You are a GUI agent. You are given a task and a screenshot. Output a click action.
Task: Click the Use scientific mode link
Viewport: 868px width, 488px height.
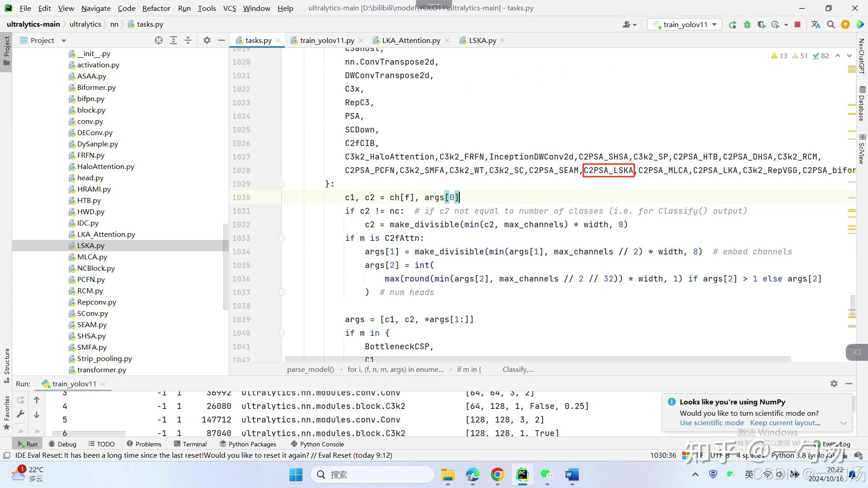[711, 422]
